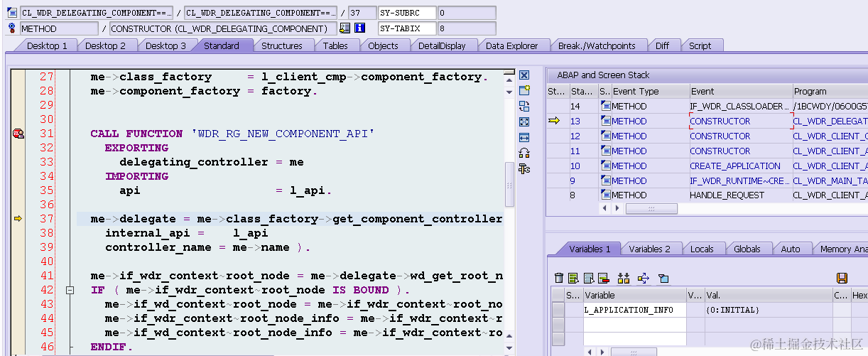Click METHOD icon in stack row 14

tap(606, 106)
